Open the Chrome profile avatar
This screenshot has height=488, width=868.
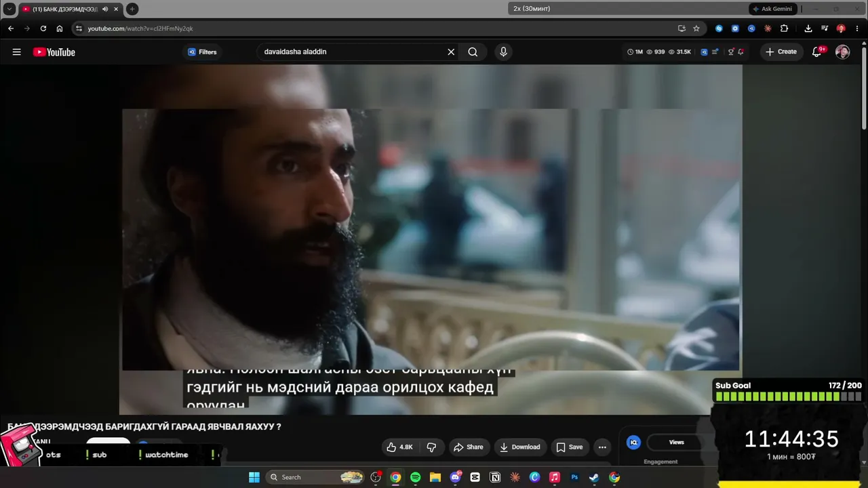(841, 28)
